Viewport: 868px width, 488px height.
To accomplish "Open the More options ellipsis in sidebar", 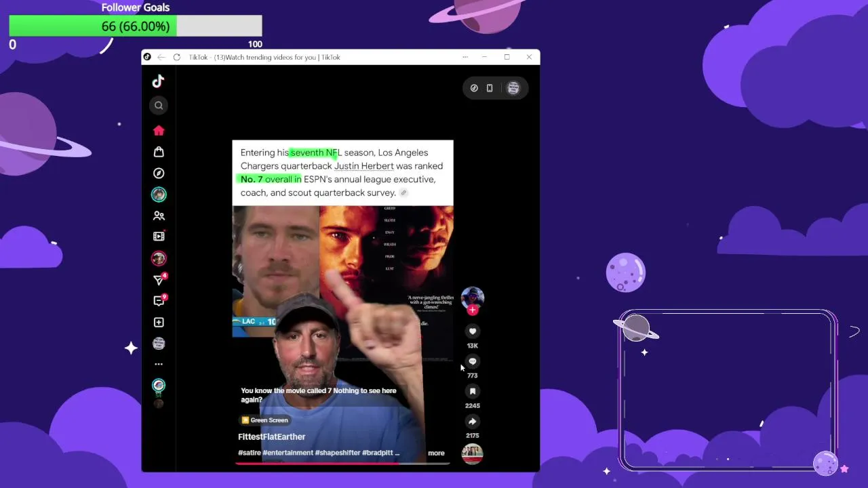I will pyautogui.click(x=159, y=364).
